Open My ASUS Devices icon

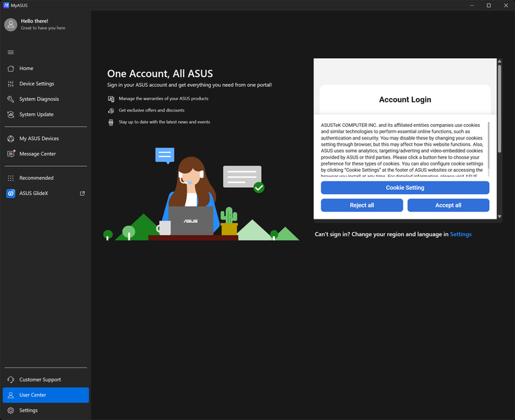[11, 138]
